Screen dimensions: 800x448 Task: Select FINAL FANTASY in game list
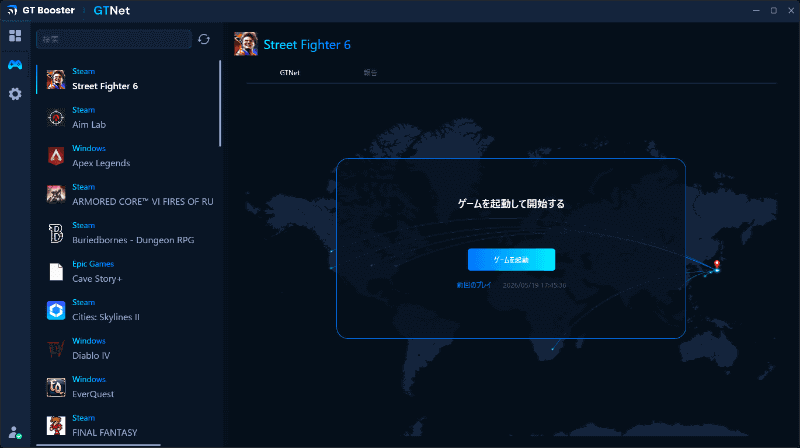(128, 426)
